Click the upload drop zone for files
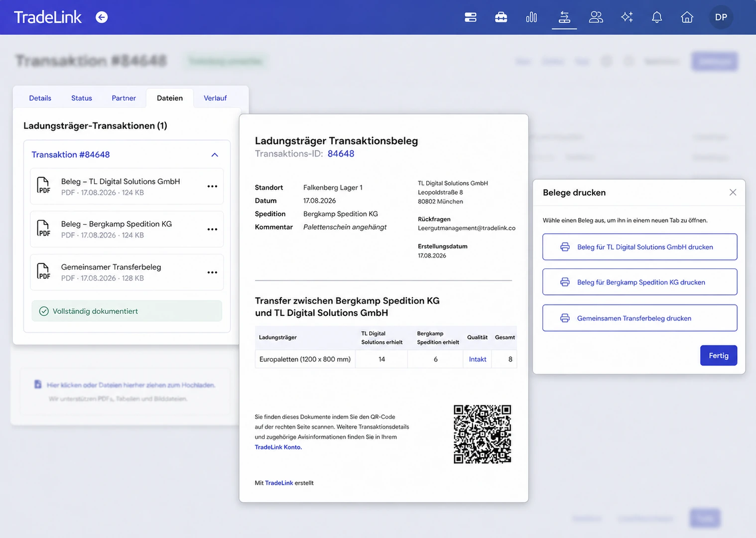The image size is (756, 538). tap(126, 392)
